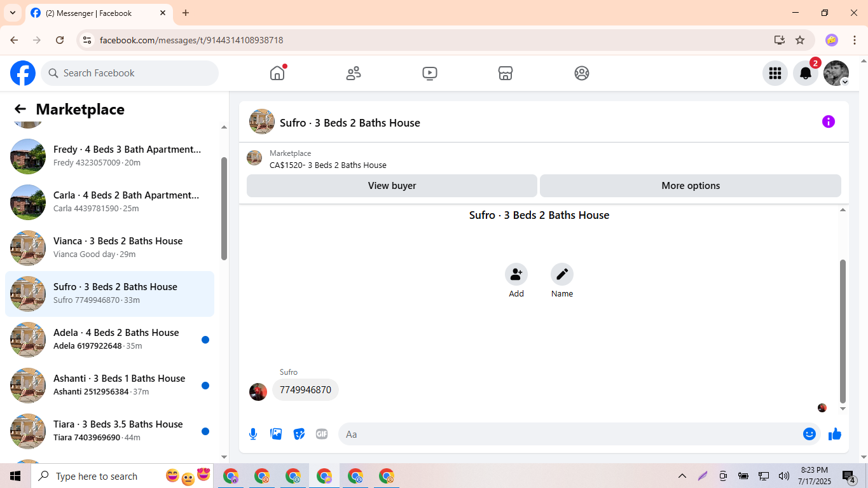
Task: Click the address bar URL
Action: pos(191,40)
